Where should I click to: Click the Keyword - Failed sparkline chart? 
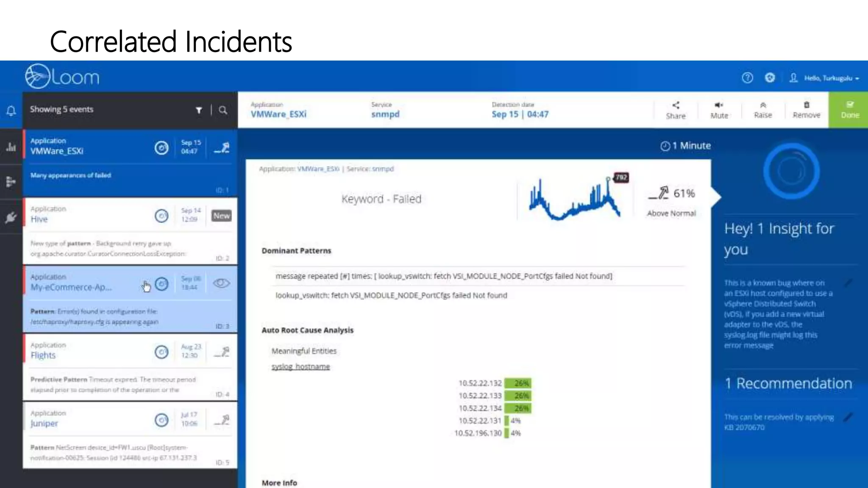tap(574, 199)
